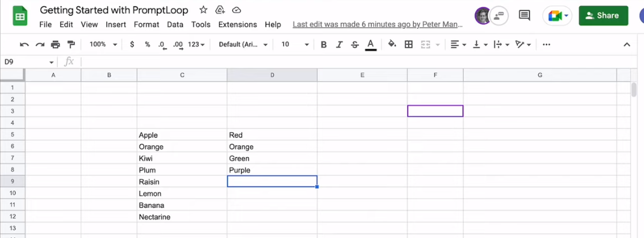Open the fill color picker

click(392, 44)
